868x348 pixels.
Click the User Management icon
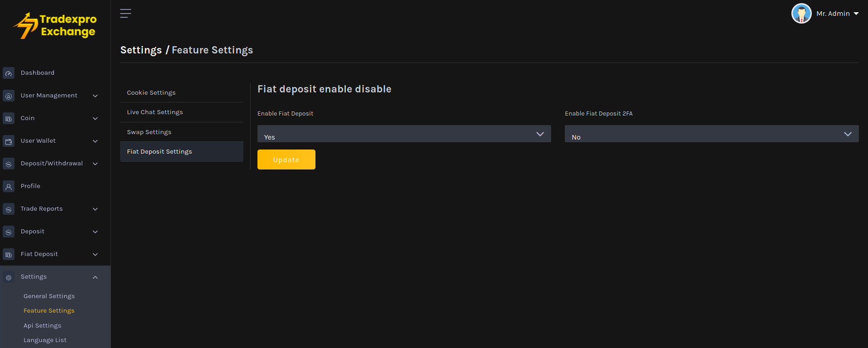point(9,96)
